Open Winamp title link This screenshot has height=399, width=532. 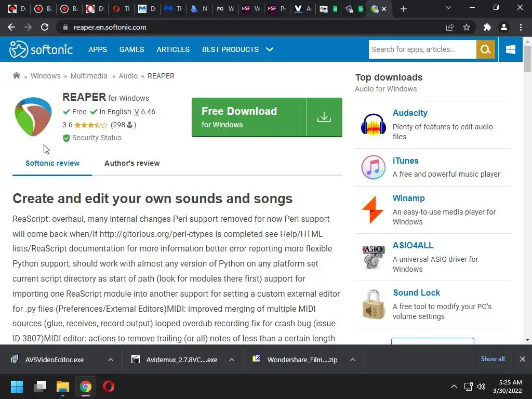click(x=408, y=198)
